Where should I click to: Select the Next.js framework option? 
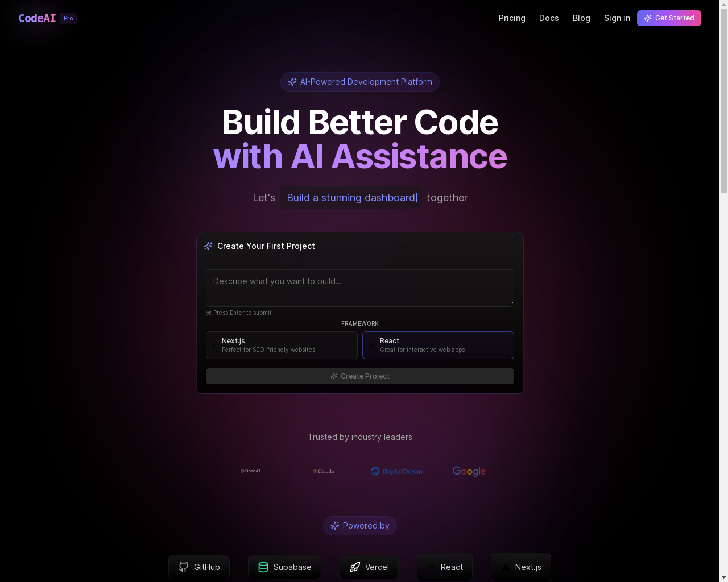[x=282, y=345]
